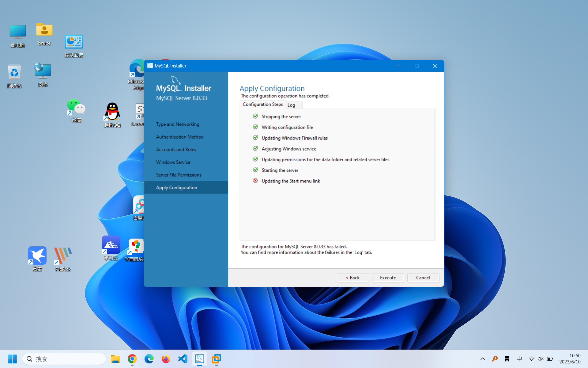588x368 pixels.
Task: Click 'Stopping the server' step text
Action: pos(281,117)
